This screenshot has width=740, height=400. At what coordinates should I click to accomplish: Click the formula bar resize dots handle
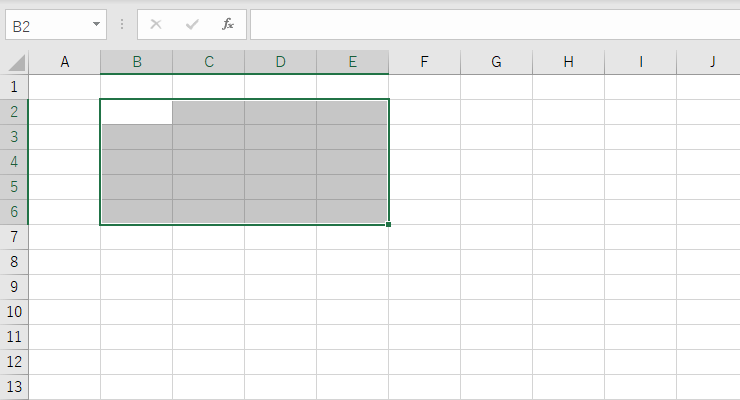(x=122, y=25)
